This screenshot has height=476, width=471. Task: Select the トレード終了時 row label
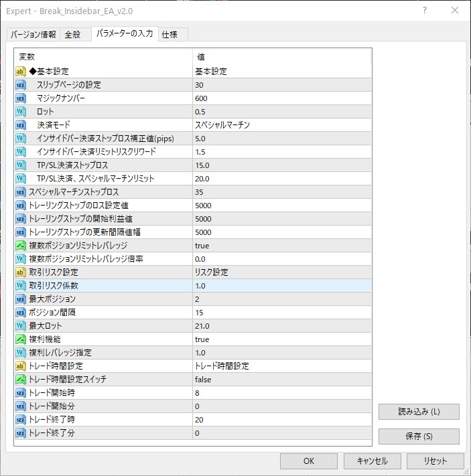(52, 420)
